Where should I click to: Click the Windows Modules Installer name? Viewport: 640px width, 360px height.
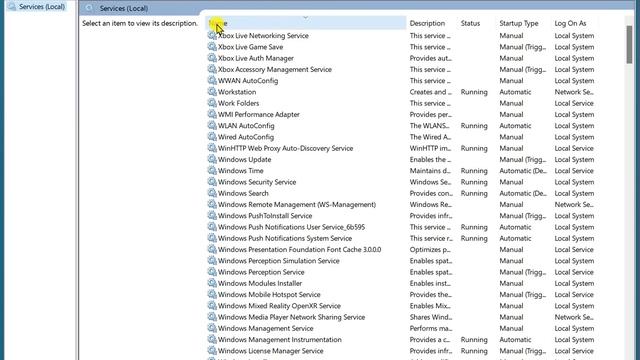[260, 283]
